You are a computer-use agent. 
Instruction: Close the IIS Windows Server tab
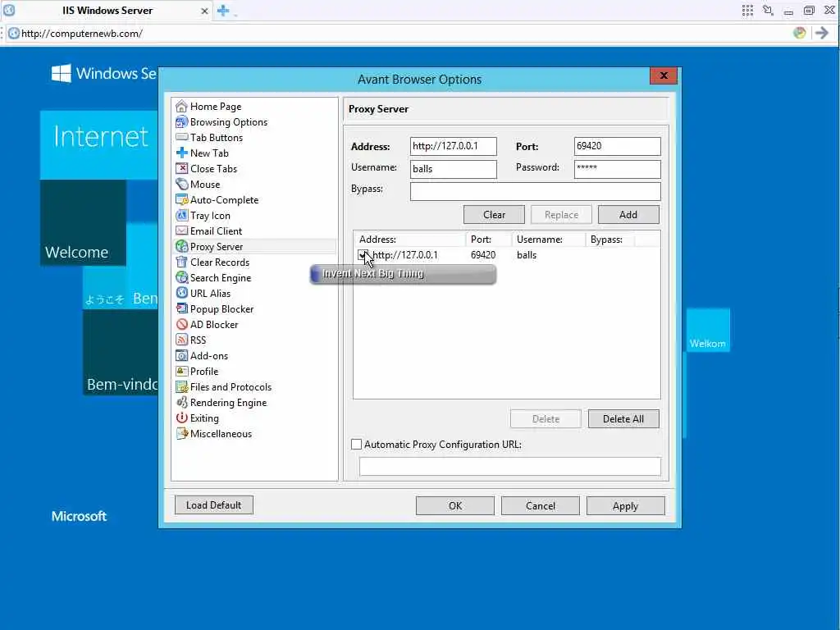(x=204, y=11)
